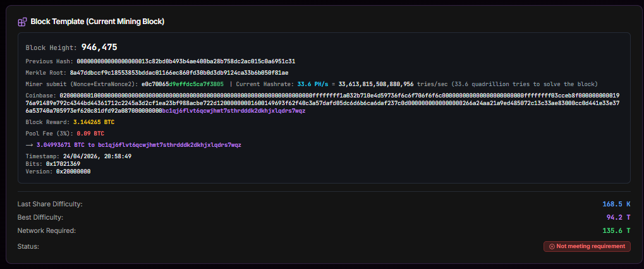
Task: Select the Block Template heading text
Action: tap(97, 22)
